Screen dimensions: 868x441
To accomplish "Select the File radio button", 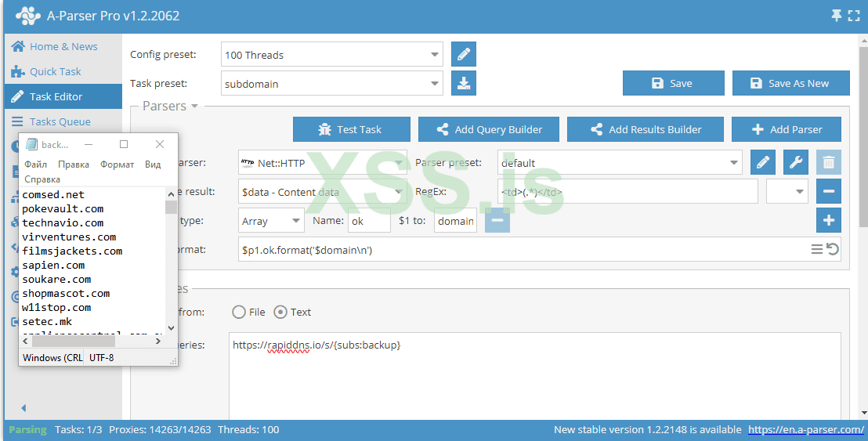I will [239, 312].
